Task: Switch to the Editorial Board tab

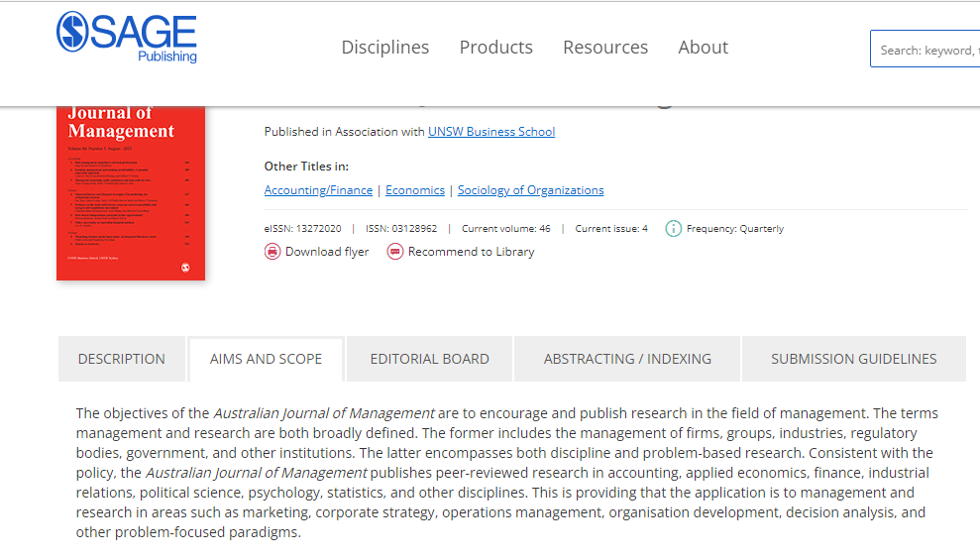Action: pyautogui.click(x=429, y=359)
